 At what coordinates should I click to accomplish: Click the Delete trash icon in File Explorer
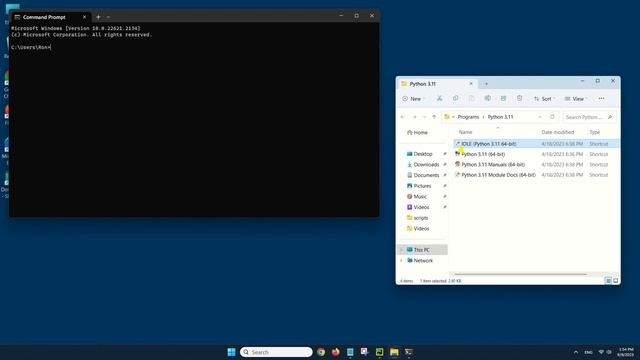click(x=519, y=98)
